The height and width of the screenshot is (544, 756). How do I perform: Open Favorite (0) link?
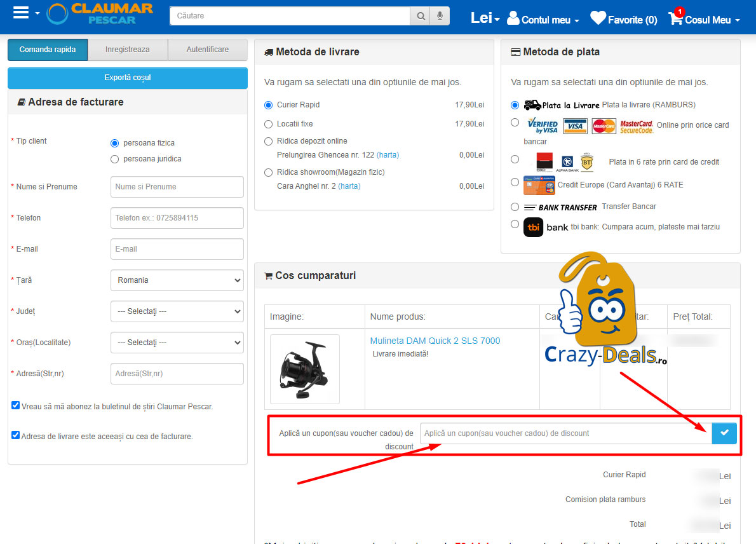click(633, 20)
